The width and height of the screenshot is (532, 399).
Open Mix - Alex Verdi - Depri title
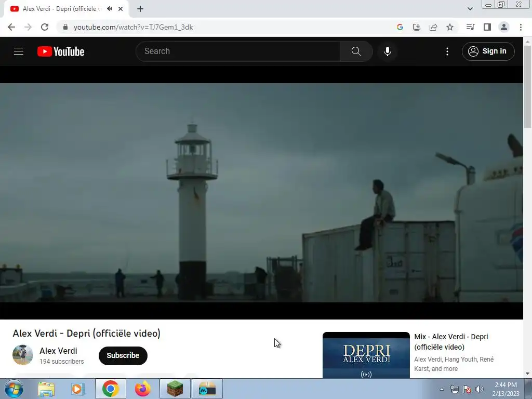click(451, 342)
